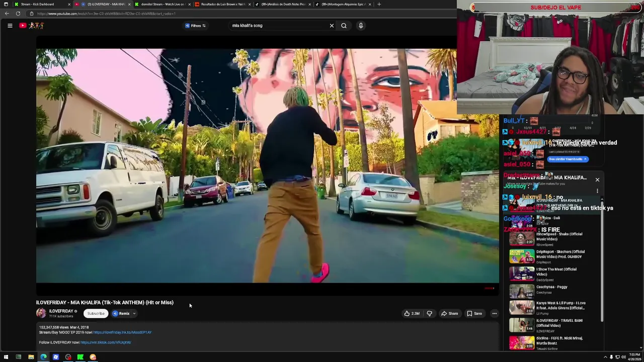The height and width of the screenshot is (362, 644).
Task: Close the Mix playlist panel
Action: [x=597, y=179]
